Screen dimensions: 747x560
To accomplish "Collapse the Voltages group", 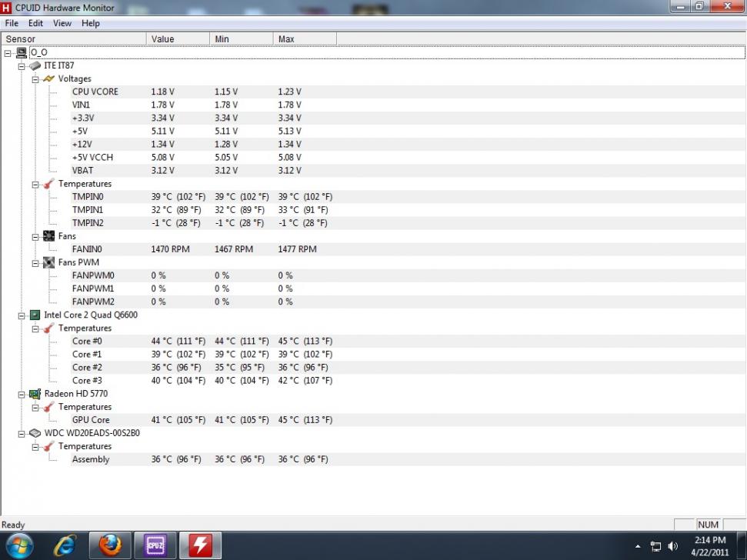I will (x=35, y=79).
